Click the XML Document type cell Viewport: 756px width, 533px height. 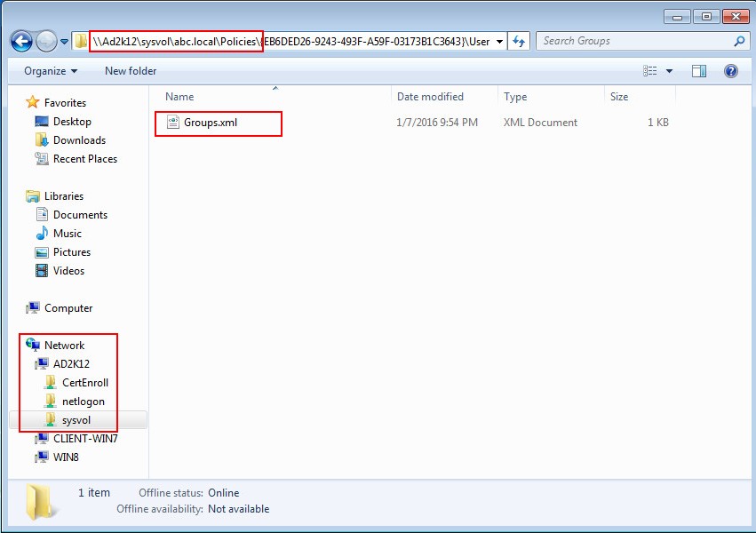(x=540, y=123)
